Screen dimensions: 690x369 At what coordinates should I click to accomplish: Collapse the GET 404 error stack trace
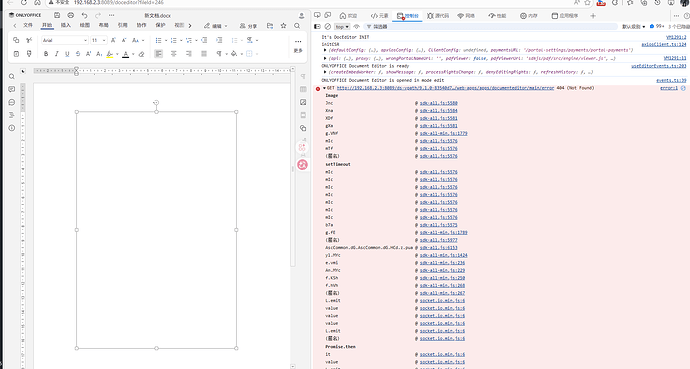click(324, 88)
